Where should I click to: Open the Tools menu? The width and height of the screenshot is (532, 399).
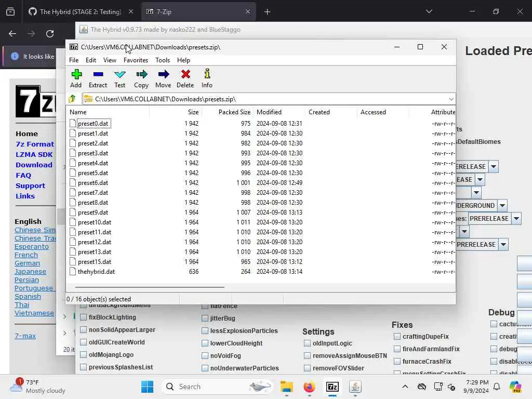[x=163, y=60]
